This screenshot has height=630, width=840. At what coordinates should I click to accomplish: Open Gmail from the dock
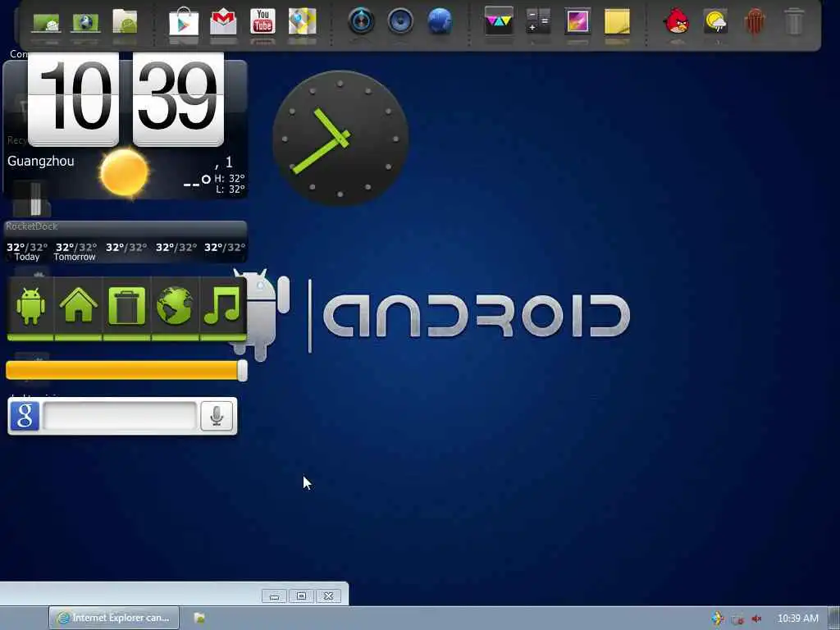pyautogui.click(x=223, y=21)
